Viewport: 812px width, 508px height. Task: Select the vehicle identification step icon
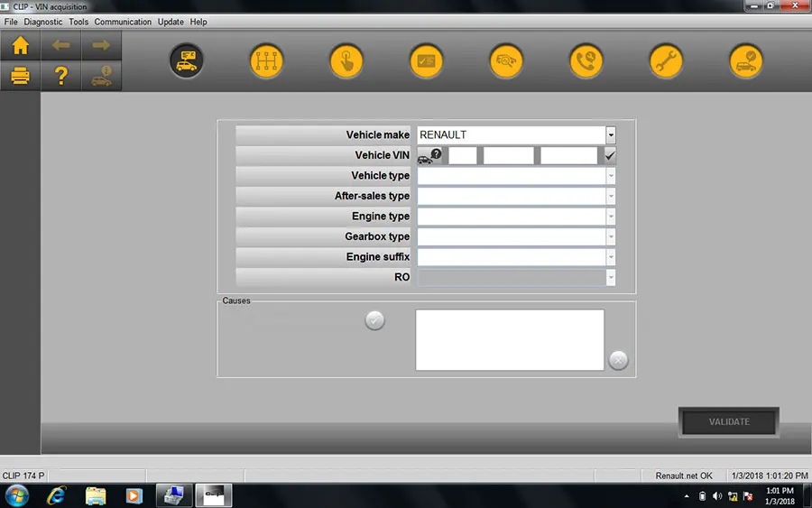pos(187,60)
